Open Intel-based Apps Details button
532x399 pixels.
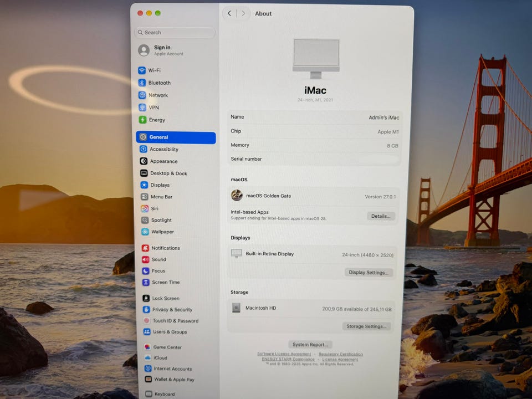click(x=381, y=216)
